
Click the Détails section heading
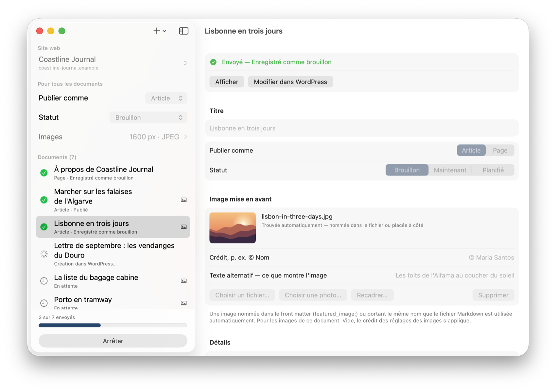click(220, 343)
